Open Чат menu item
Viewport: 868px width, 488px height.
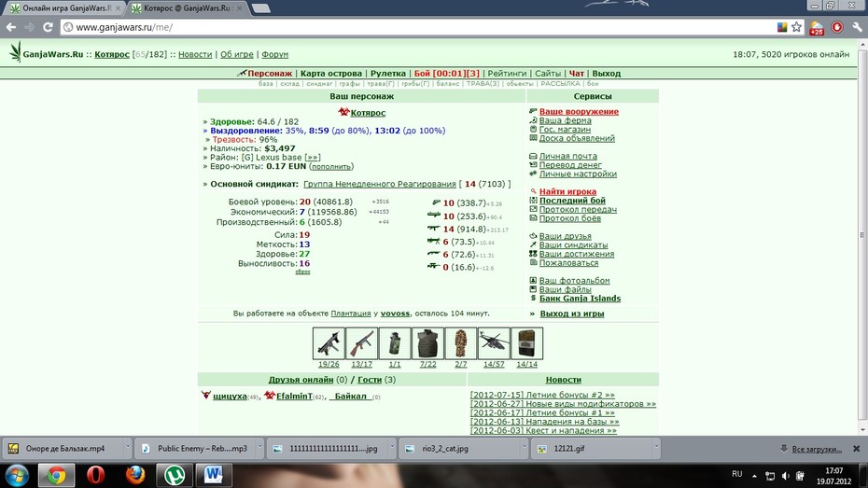pyautogui.click(x=576, y=73)
